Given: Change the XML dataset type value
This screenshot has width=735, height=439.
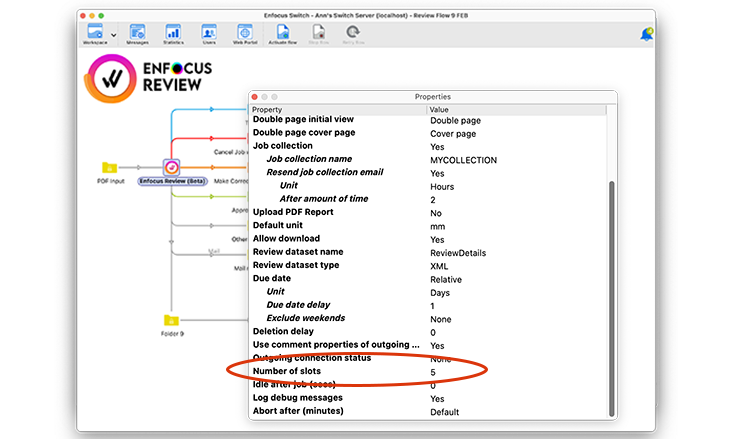Looking at the screenshot, I should pos(439,266).
